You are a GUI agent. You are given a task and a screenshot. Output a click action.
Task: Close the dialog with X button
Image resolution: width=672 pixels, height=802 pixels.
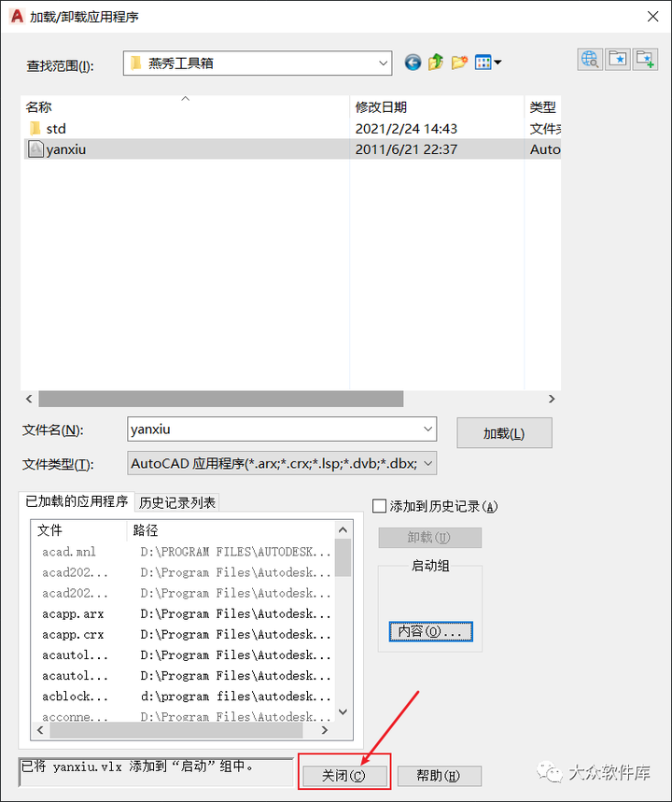[x=653, y=17]
